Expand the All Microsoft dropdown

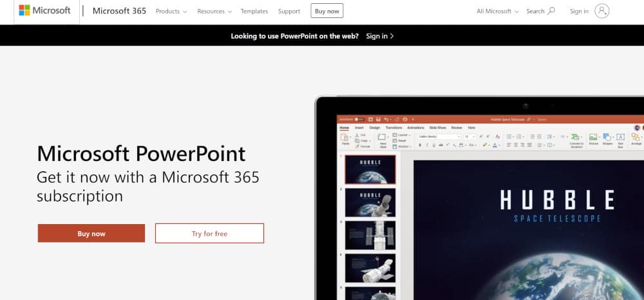[x=497, y=12]
